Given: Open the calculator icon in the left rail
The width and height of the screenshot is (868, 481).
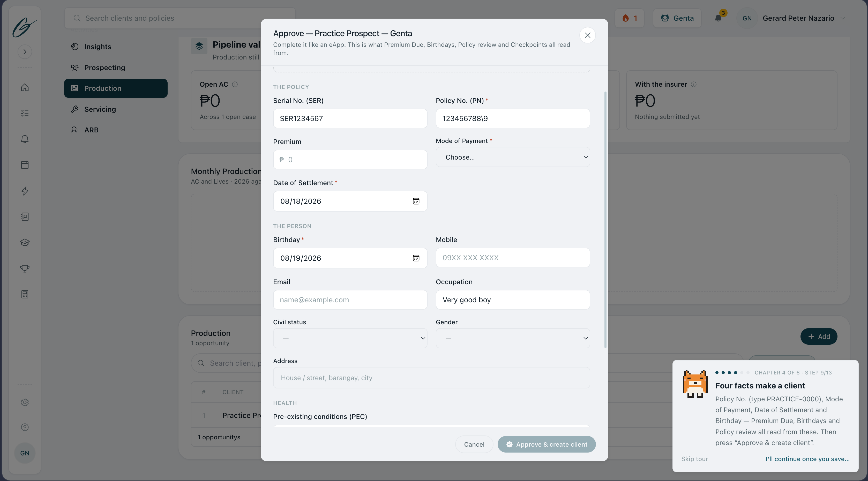Looking at the screenshot, I should [x=25, y=294].
